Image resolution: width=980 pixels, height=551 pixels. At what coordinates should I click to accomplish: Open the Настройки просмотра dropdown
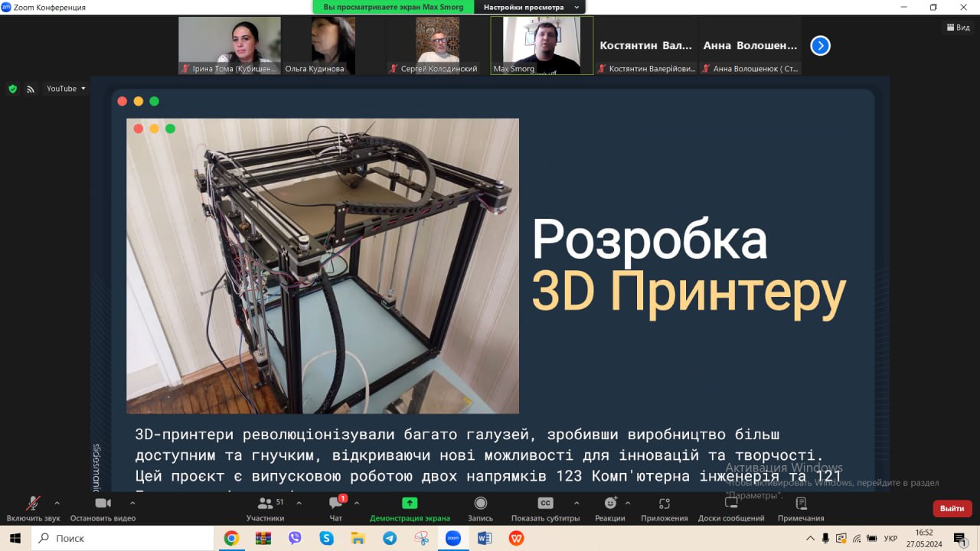tap(529, 7)
